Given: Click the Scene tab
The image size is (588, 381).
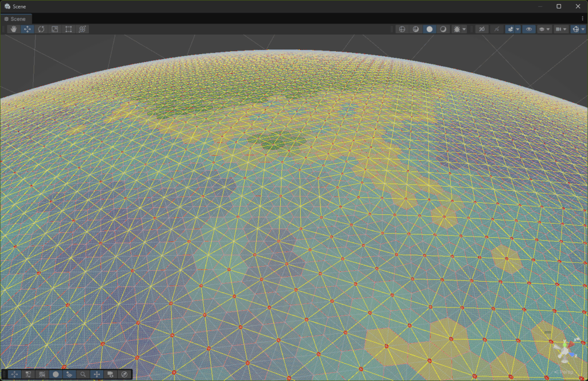Looking at the screenshot, I should (x=16, y=19).
